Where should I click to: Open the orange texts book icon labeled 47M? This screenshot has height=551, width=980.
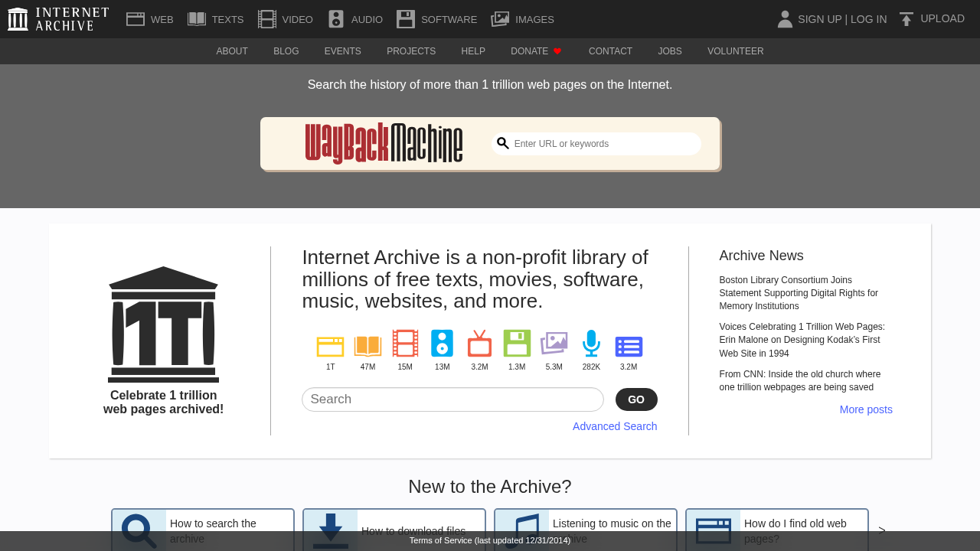(367, 346)
